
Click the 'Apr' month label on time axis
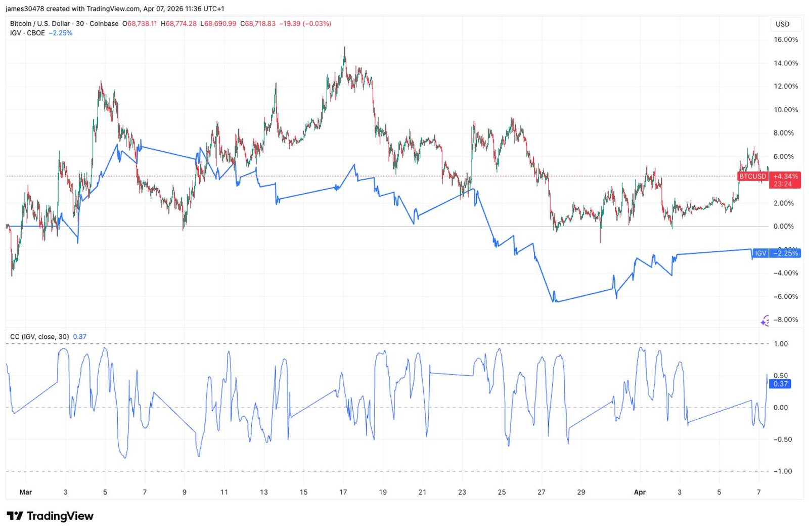(640, 492)
